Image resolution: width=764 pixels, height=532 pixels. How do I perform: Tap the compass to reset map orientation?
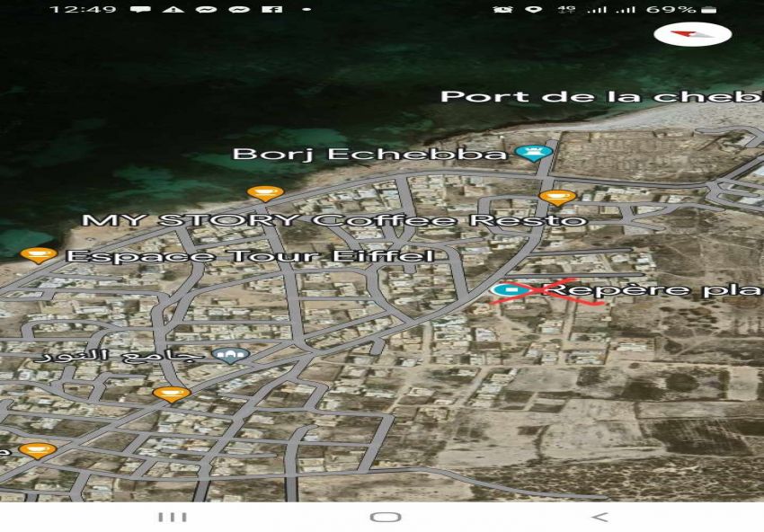click(692, 35)
